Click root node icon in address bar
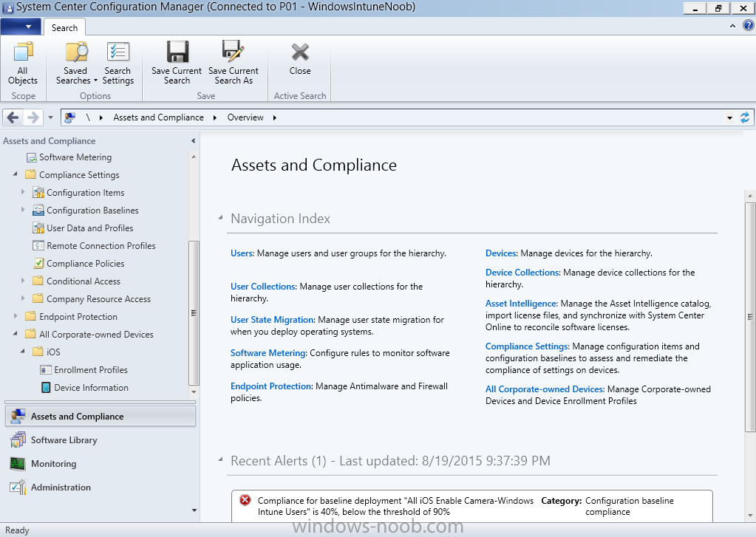 [70, 117]
